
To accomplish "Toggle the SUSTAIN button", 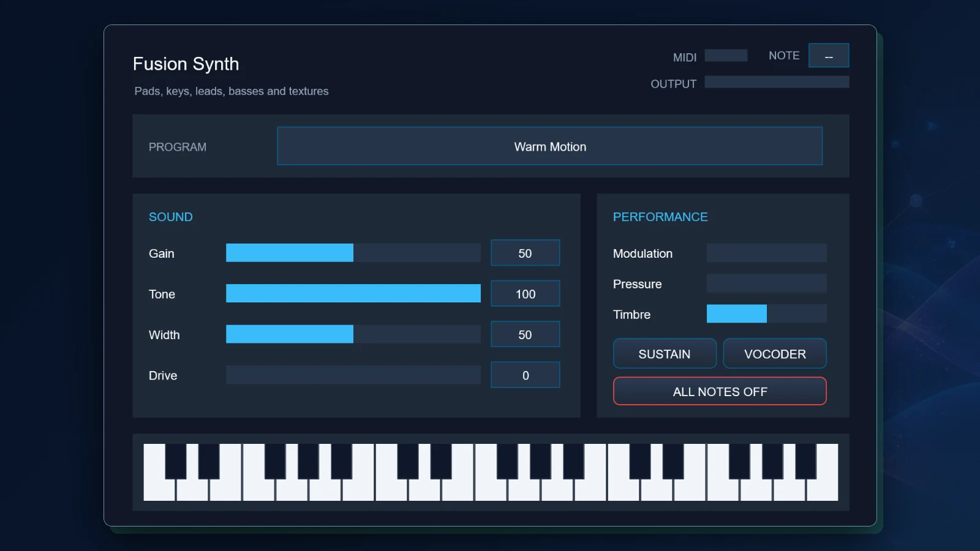I will (x=665, y=354).
